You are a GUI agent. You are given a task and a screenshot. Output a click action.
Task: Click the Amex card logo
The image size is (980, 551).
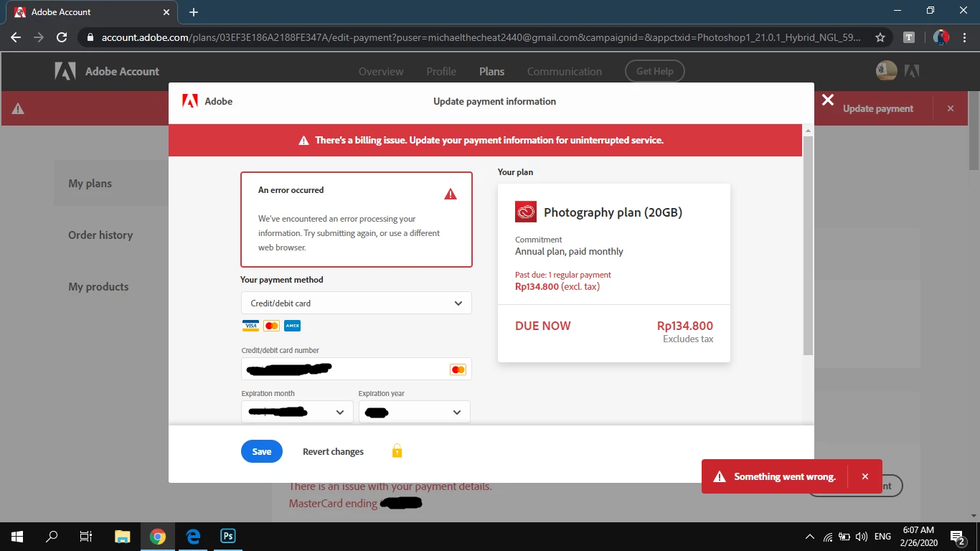(292, 326)
